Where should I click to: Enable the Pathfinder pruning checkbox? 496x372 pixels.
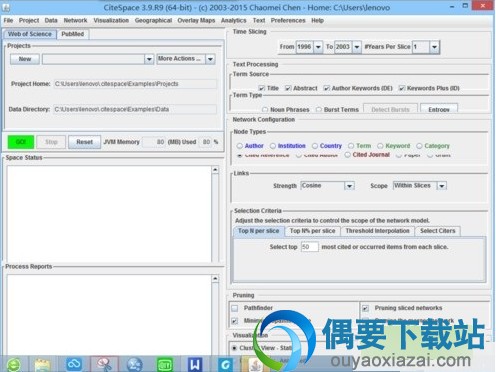tap(235, 308)
